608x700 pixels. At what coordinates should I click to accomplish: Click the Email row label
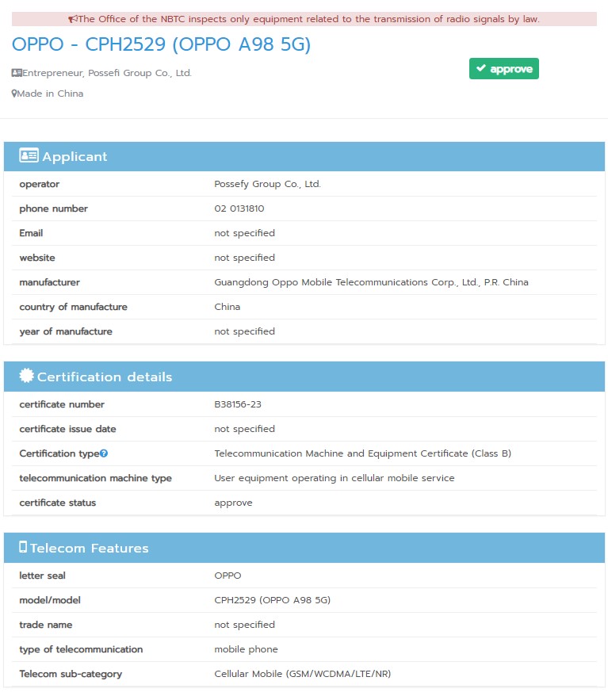[x=31, y=233]
